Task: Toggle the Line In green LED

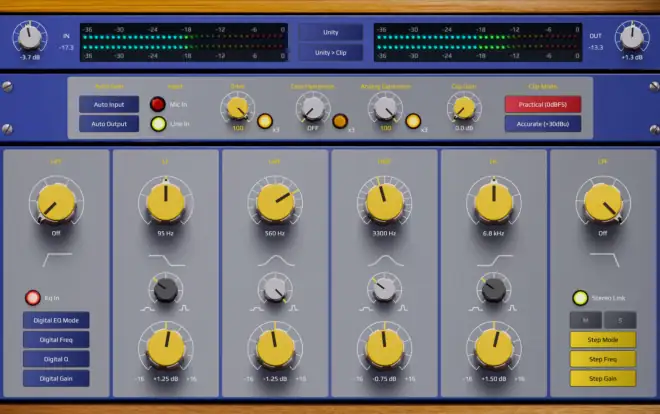Action: [158, 124]
